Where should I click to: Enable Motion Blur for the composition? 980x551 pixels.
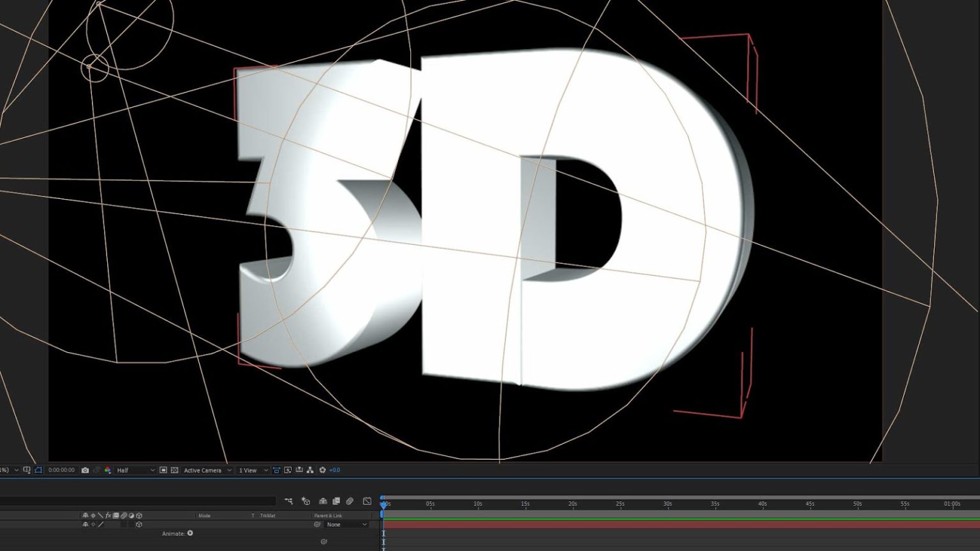349,501
